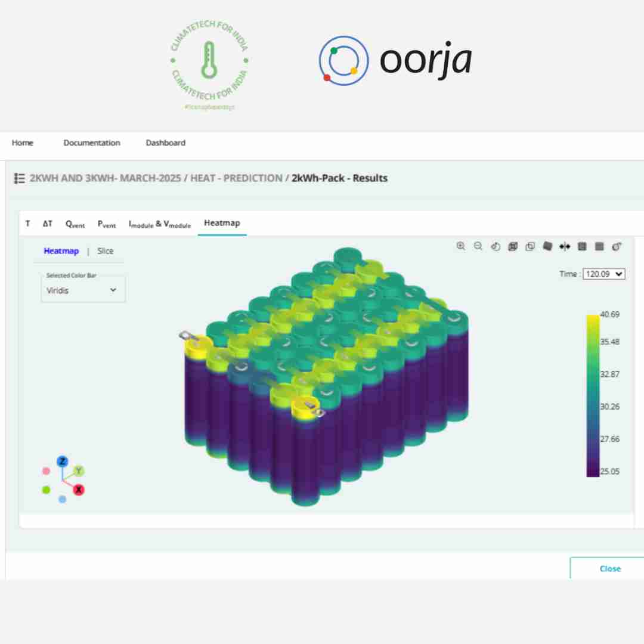The image size is (644, 644).
Task: Expand the Selected Color Bar Viridis dropdown
Action: click(83, 290)
